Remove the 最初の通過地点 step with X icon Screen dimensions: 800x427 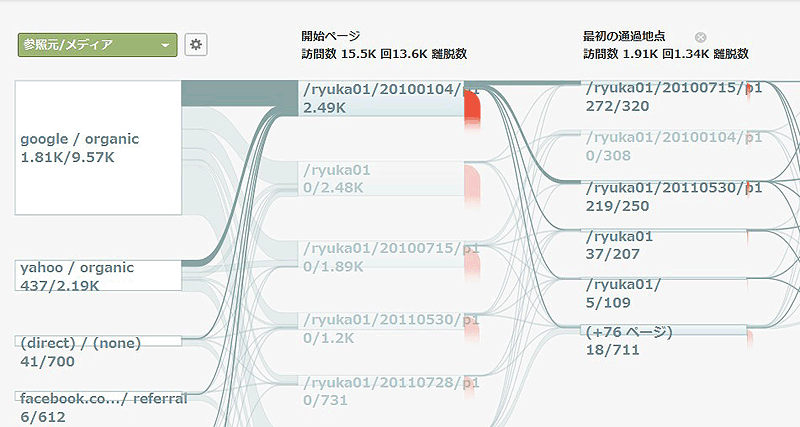click(x=700, y=36)
